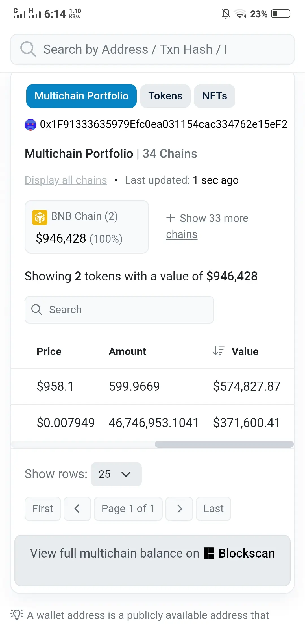Screen dimensions: 305x644
Task: Switch to the NFTs tab
Action: (x=214, y=96)
